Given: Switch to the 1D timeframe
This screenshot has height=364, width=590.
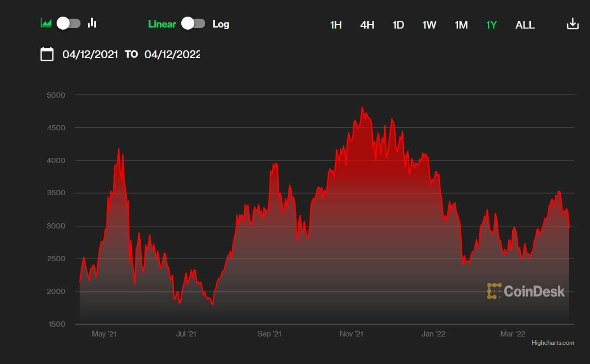Looking at the screenshot, I should coord(398,25).
